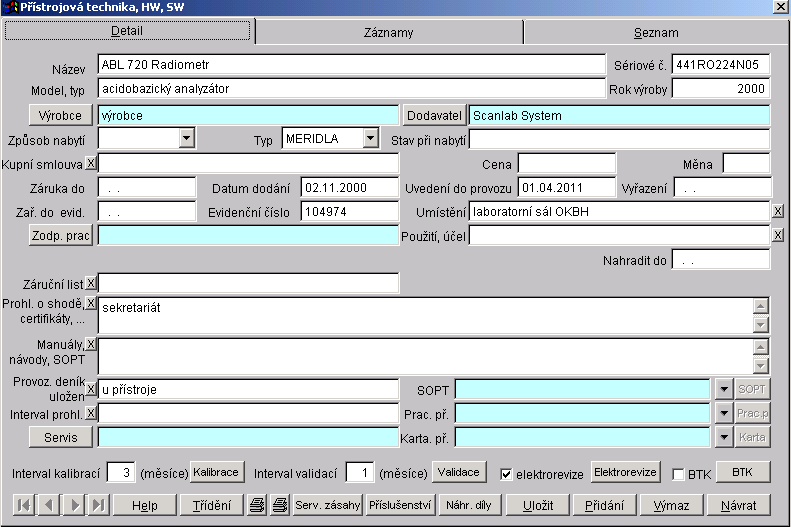Expand the Karta př. dropdown arrow
This screenshot has height=527, width=791.
724,437
